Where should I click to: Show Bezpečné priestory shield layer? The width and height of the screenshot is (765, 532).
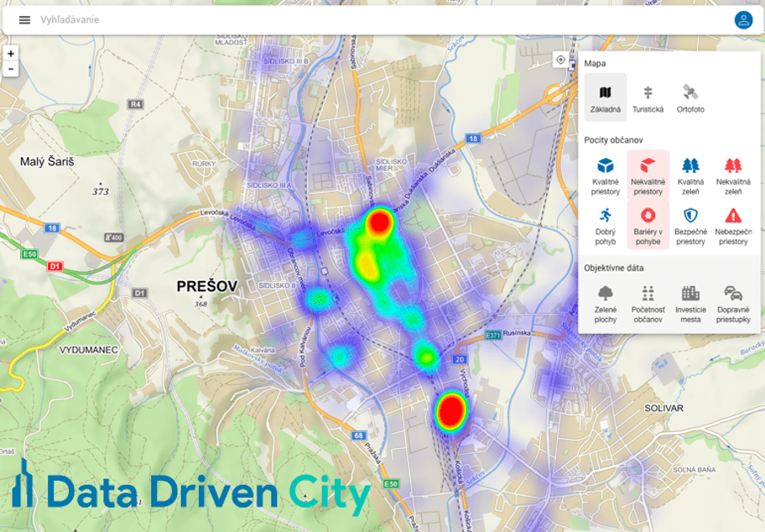pos(690,224)
